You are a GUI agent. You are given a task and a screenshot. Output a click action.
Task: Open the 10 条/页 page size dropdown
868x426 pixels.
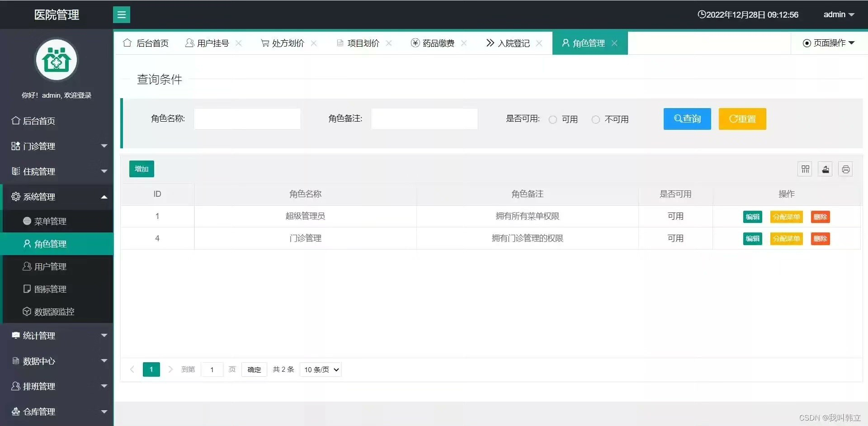(321, 369)
